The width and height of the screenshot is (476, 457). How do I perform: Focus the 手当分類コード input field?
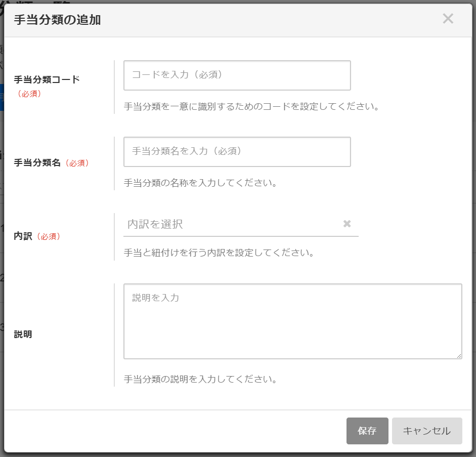[x=237, y=75]
